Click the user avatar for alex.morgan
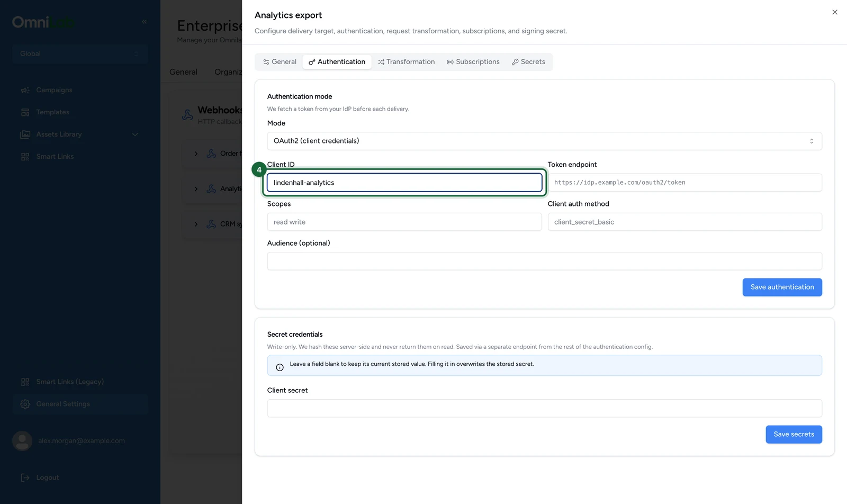 point(22,440)
